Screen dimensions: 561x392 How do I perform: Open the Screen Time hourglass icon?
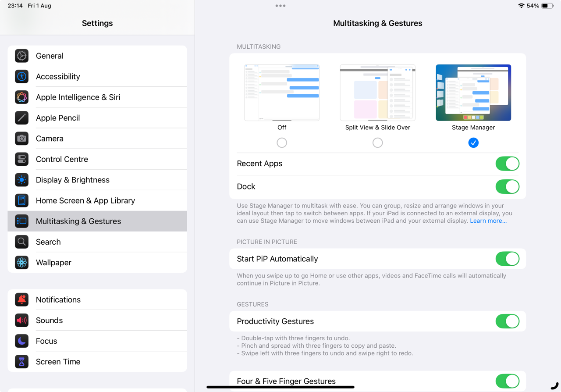tap(21, 362)
